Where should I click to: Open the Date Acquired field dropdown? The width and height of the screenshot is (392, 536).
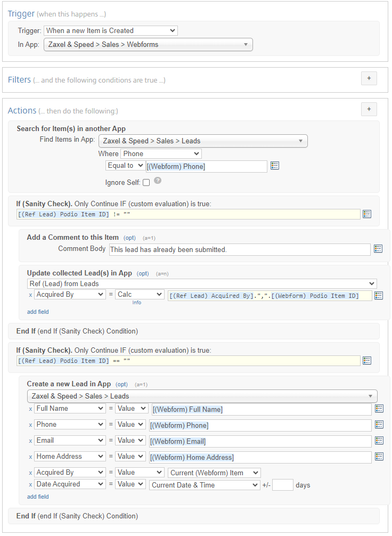pos(70,484)
